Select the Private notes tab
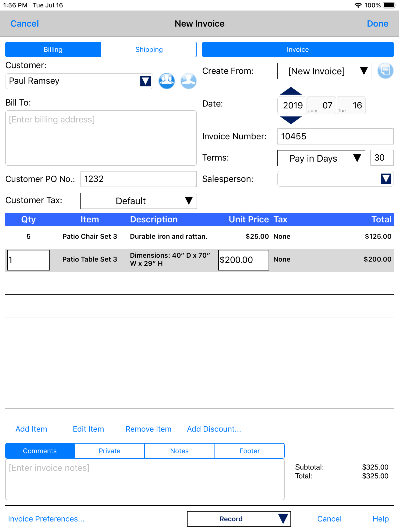Screen dimensions: 399x532 [x=109, y=451]
